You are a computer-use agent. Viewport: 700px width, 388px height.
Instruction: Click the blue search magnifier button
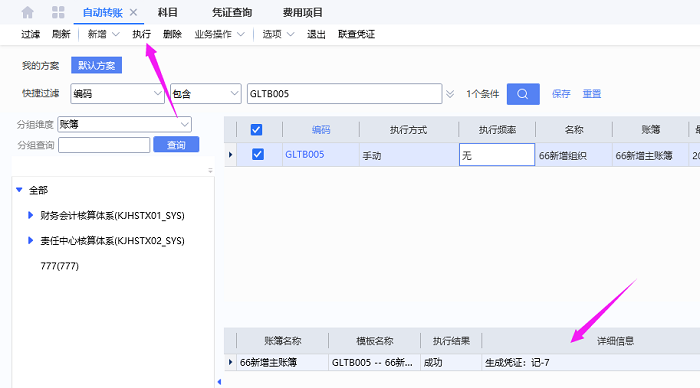[523, 94]
